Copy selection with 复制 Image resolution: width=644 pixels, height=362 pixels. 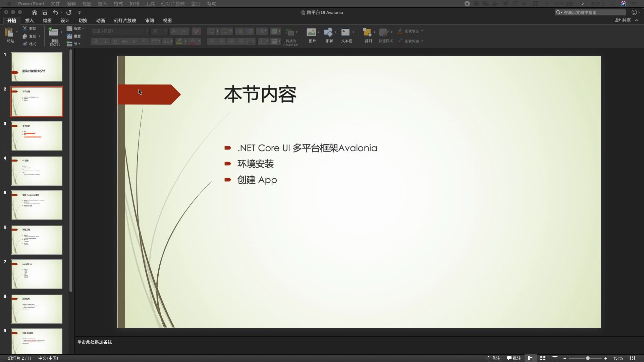30,36
